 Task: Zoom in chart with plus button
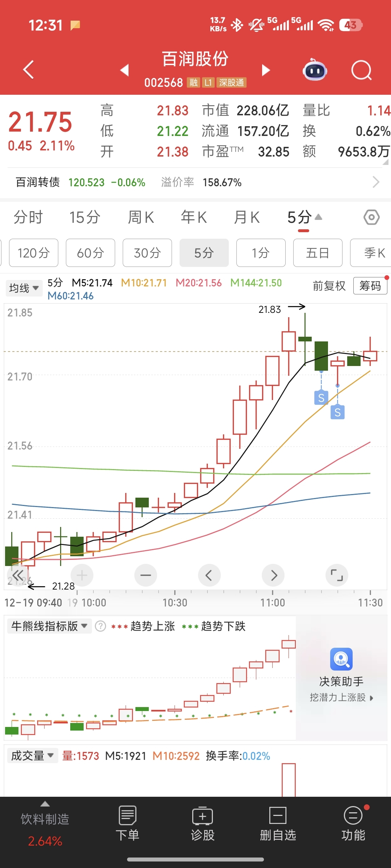(x=82, y=575)
